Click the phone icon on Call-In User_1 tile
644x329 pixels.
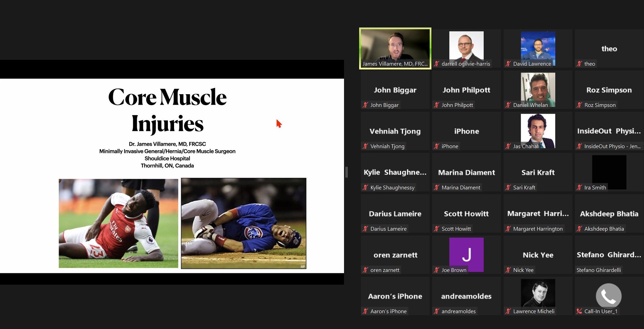click(608, 295)
